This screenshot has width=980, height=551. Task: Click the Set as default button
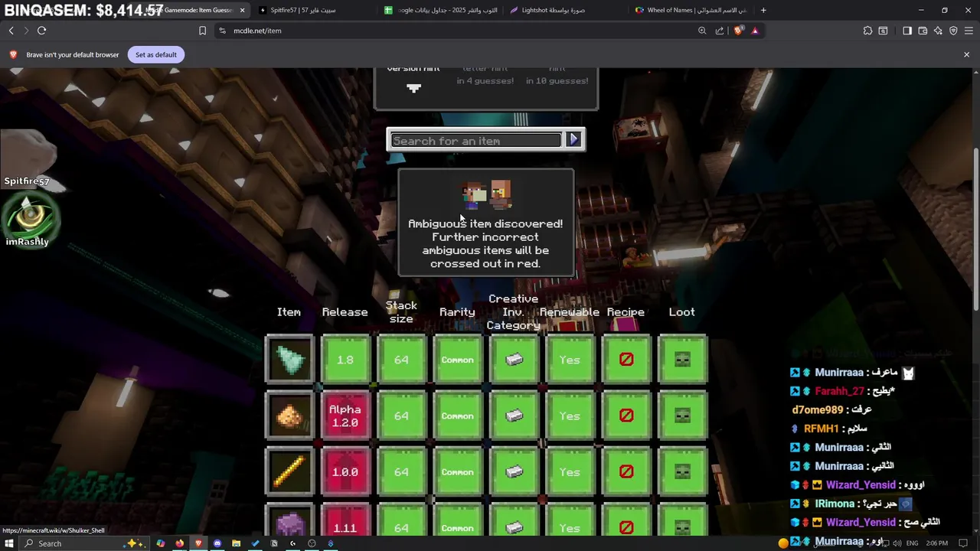156,54
